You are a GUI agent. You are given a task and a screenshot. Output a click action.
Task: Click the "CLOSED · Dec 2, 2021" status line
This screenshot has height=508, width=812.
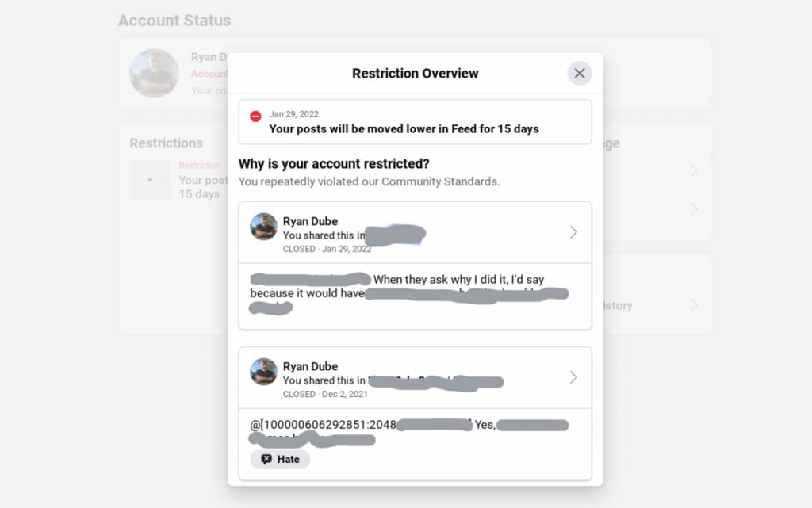(x=324, y=394)
